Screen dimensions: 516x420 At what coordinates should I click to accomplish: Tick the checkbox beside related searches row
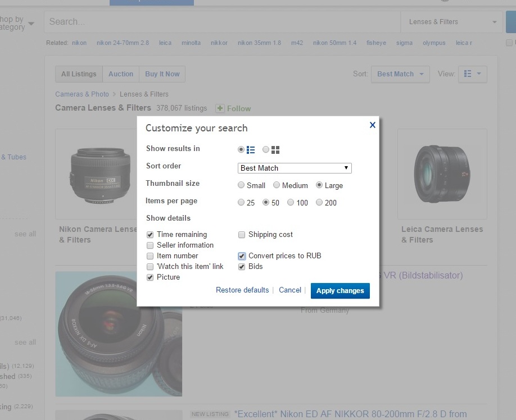[509, 43]
